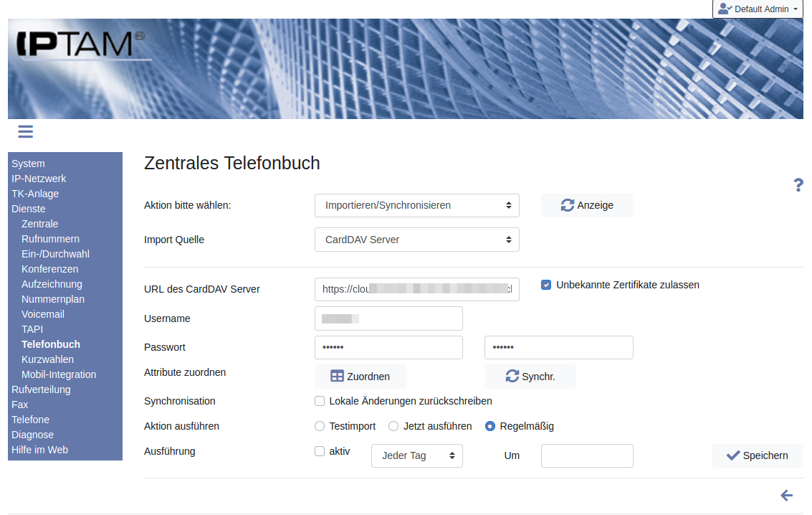This screenshot has height=515, width=812.
Task: Click the back arrow icon
Action: [x=787, y=495]
